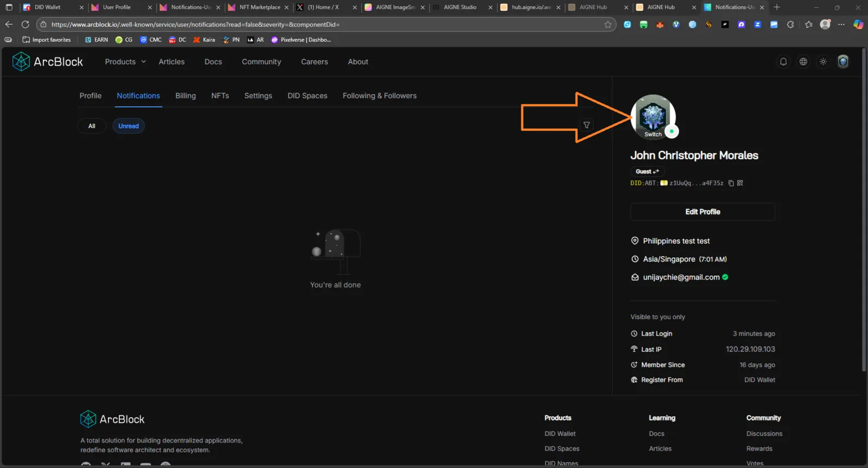868x468 pixels.
Task: Close the DID Wallet browser tab
Action: coord(81,7)
